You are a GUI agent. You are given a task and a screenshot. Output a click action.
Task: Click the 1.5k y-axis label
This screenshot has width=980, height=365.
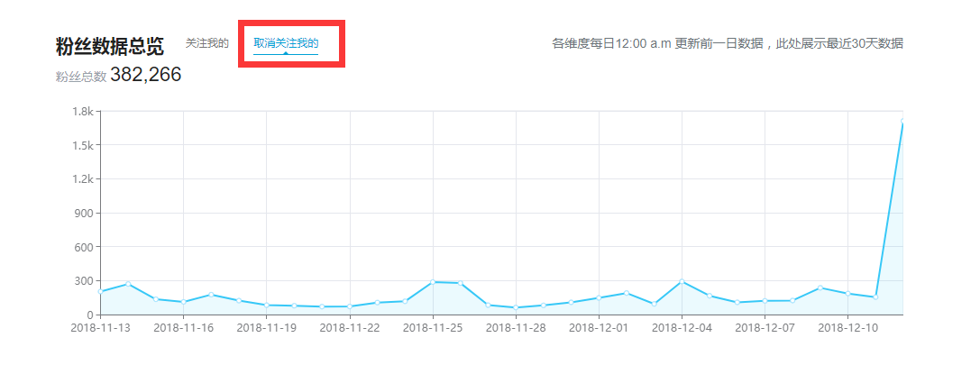coord(83,146)
